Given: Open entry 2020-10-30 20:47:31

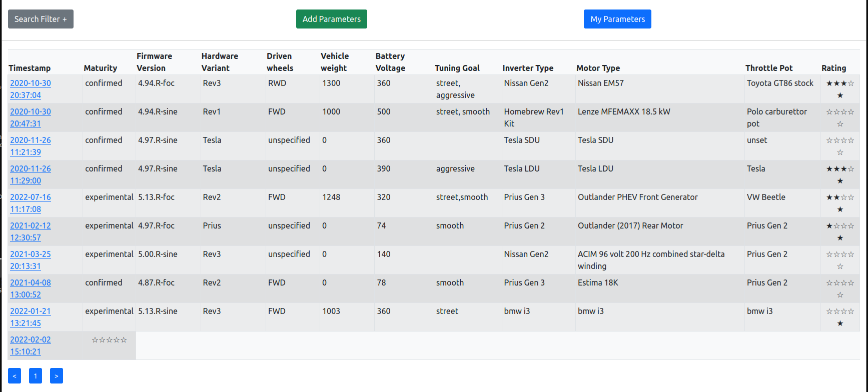Looking at the screenshot, I should click(31, 117).
